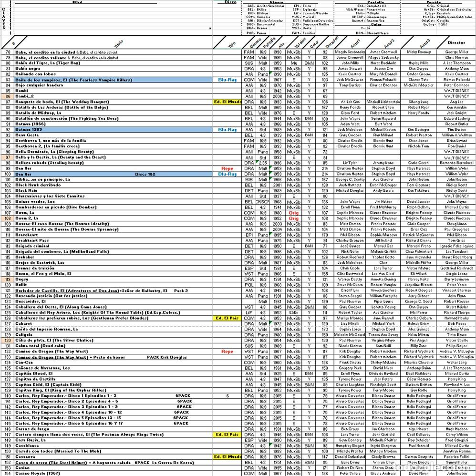Click the '2,35' screen value in Belleza robada row

(263, 163)
